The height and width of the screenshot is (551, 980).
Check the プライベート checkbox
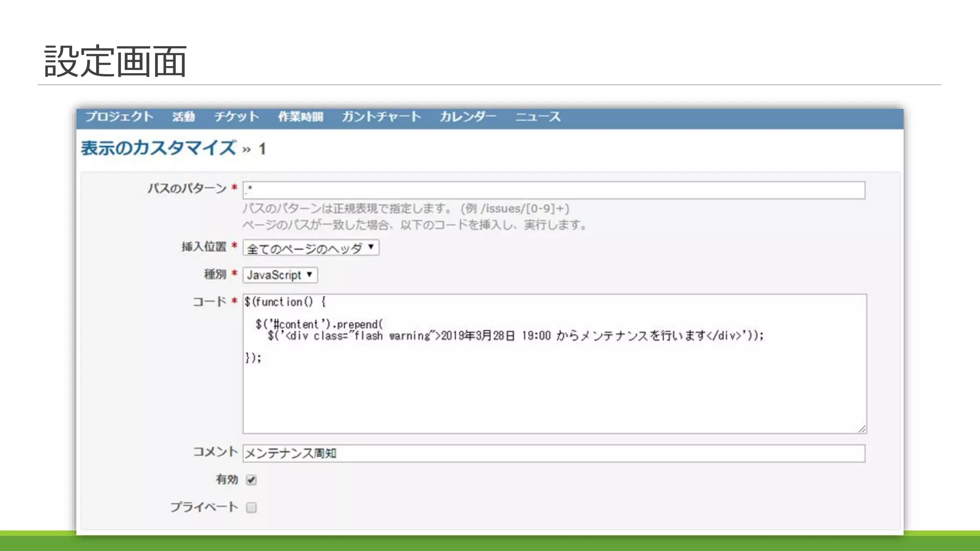click(x=251, y=507)
